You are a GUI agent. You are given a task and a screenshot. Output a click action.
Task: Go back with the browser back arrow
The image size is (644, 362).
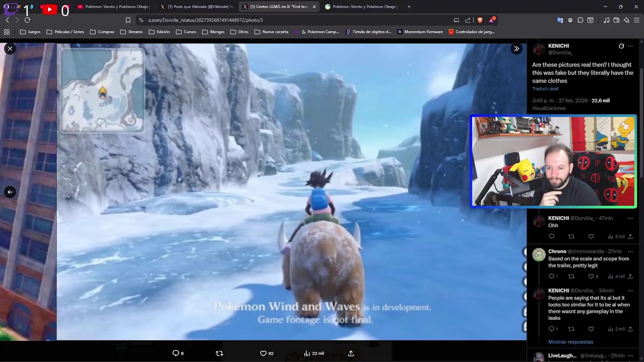pyautogui.click(x=7, y=20)
